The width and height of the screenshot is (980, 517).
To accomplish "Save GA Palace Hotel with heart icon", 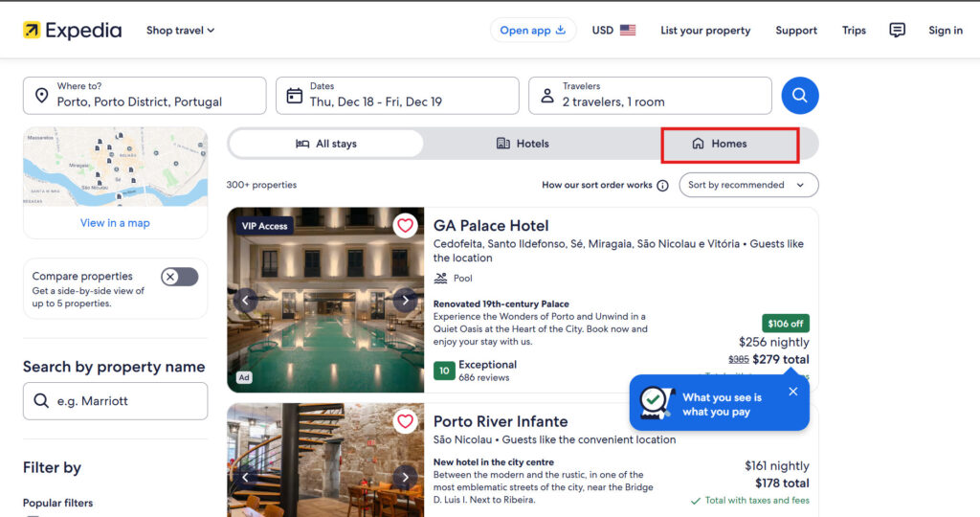I will point(405,225).
